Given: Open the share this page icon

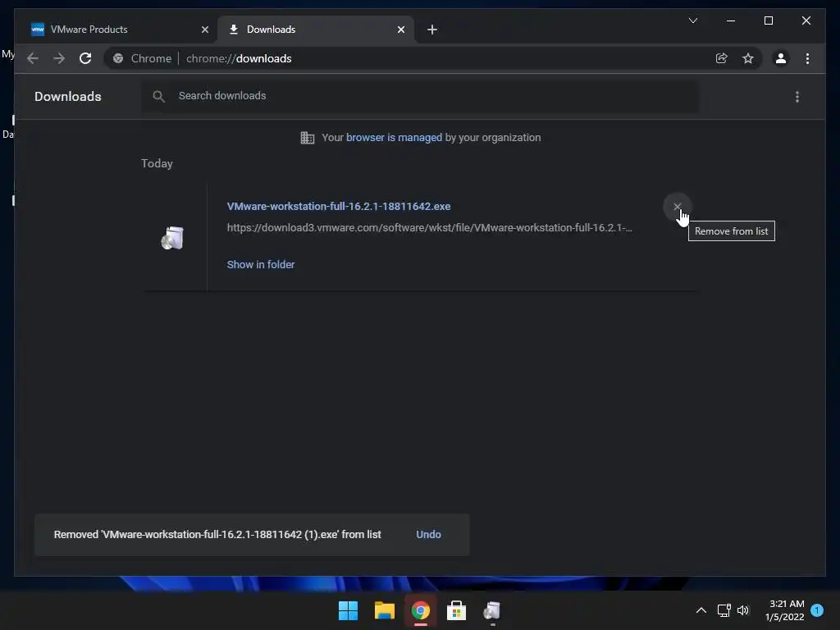Looking at the screenshot, I should [722, 58].
